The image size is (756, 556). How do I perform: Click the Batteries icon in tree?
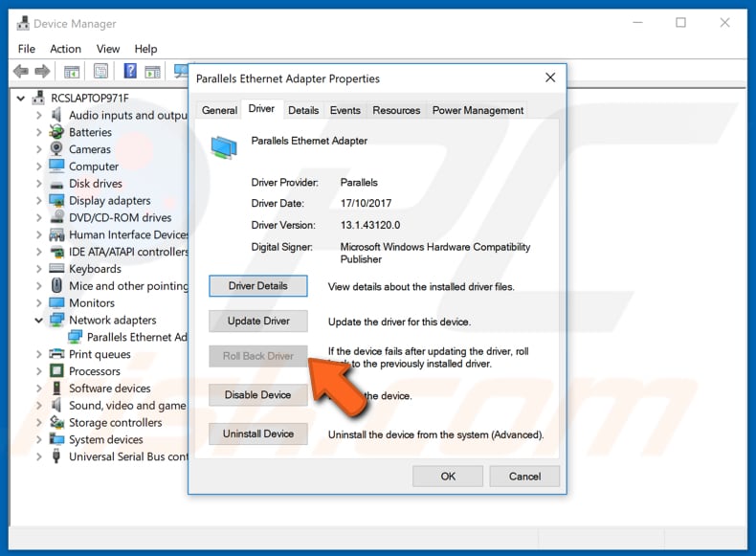tap(56, 132)
